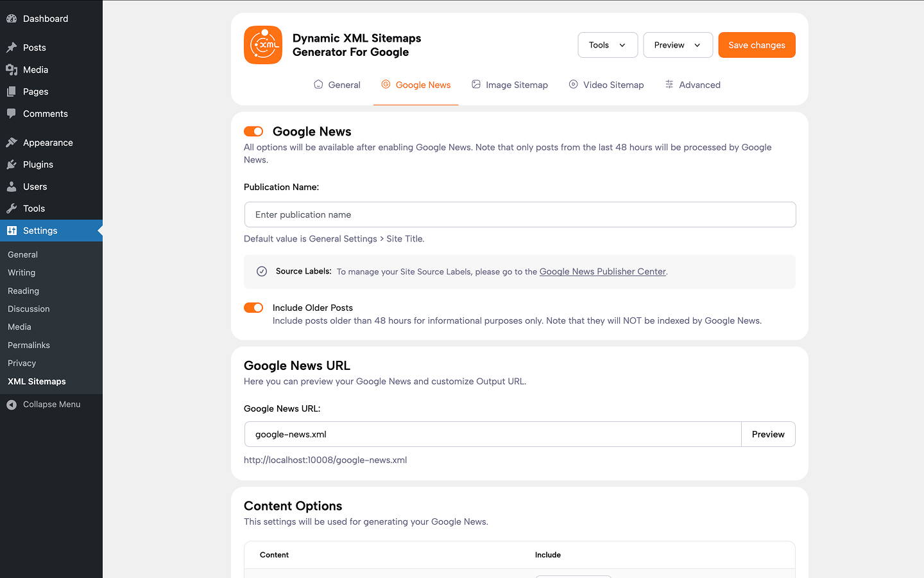Expand the Preview dropdown
This screenshot has width=924, height=578.
[x=678, y=45]
